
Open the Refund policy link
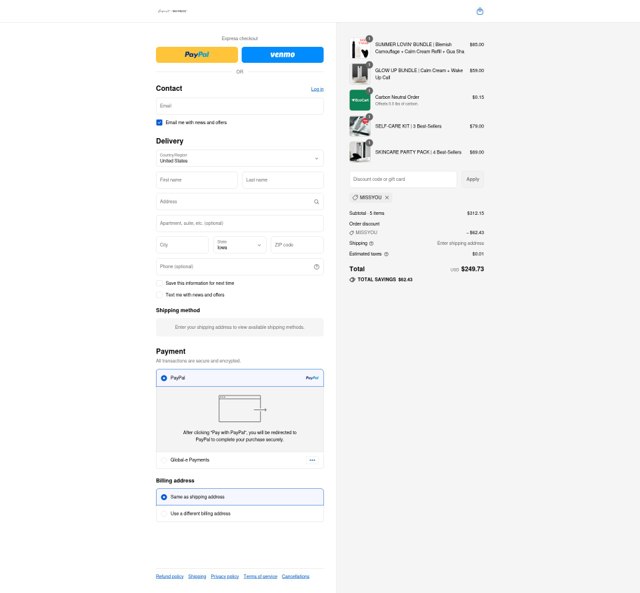point(169,577)
